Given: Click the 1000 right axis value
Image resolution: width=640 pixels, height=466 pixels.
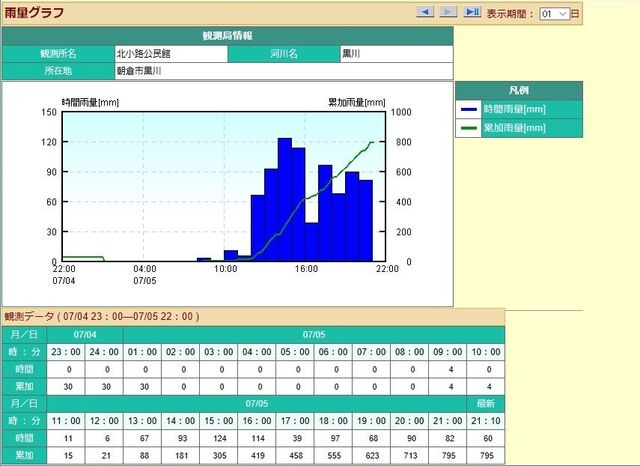Looking at the screenshot, I should 401,112.
